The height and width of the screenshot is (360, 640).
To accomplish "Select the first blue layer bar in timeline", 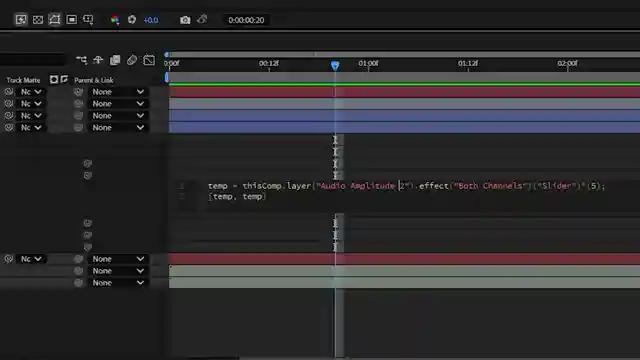I will pyautogui.click(x=404, y=116).
